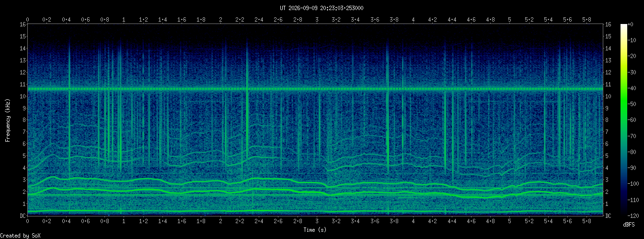The height and width of the screenshot is (239, 644).
Task: Click the 'Time (s)' axis label
Action: point(315,230)
